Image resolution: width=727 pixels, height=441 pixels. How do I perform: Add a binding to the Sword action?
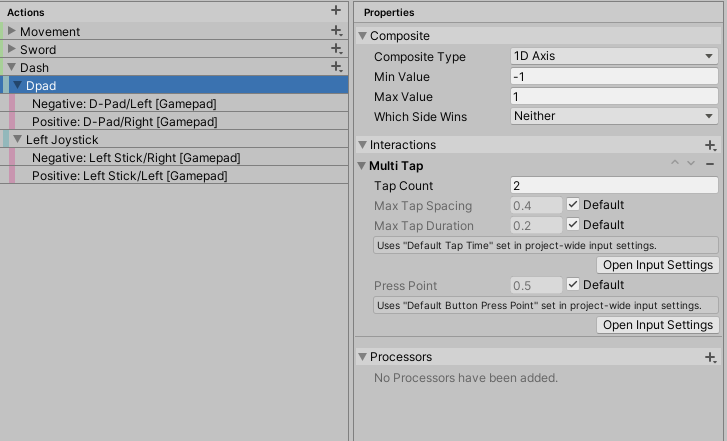coord(337,49)
